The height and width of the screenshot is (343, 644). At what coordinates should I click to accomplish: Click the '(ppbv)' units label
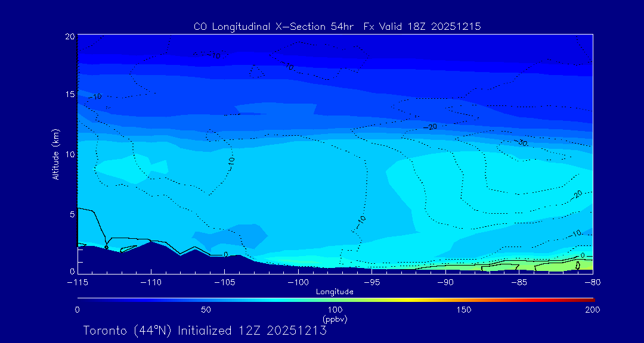335,319
